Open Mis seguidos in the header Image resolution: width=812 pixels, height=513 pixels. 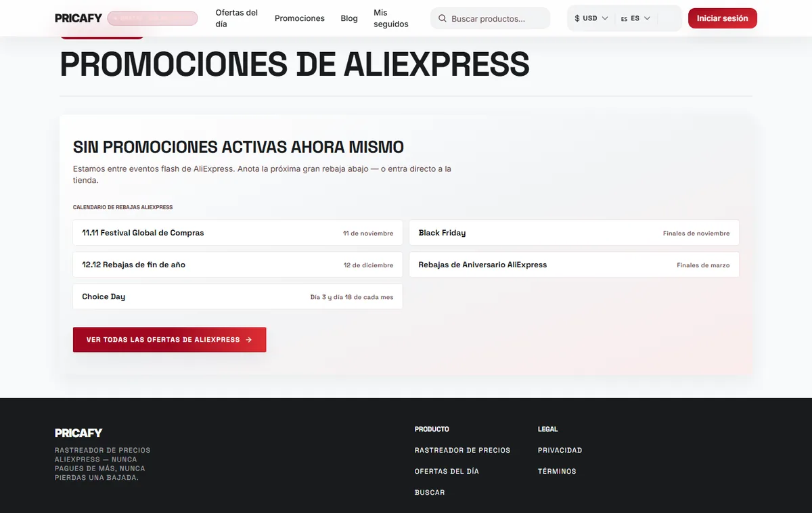(x=391, y=18)
